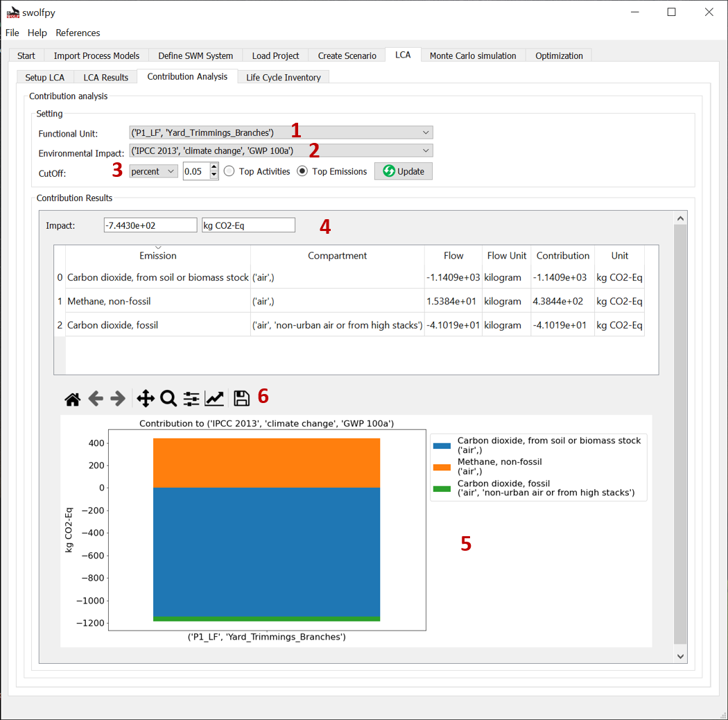This screenshot has height=720, width=728.
Task: Click the CutOff value field 0.05
Action: click(196, 171)
